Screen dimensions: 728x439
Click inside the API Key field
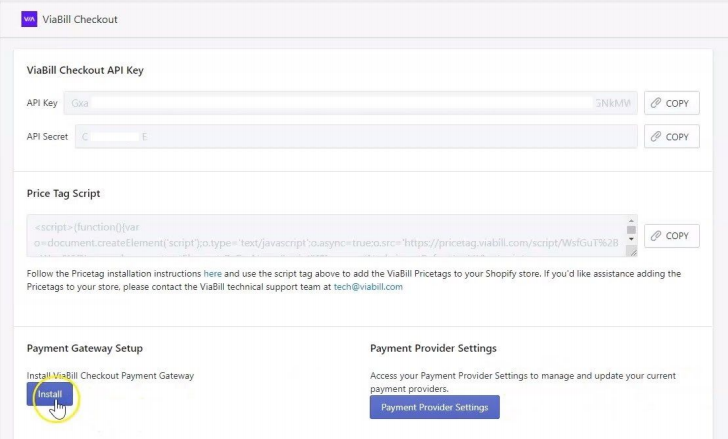click(351, 103)
